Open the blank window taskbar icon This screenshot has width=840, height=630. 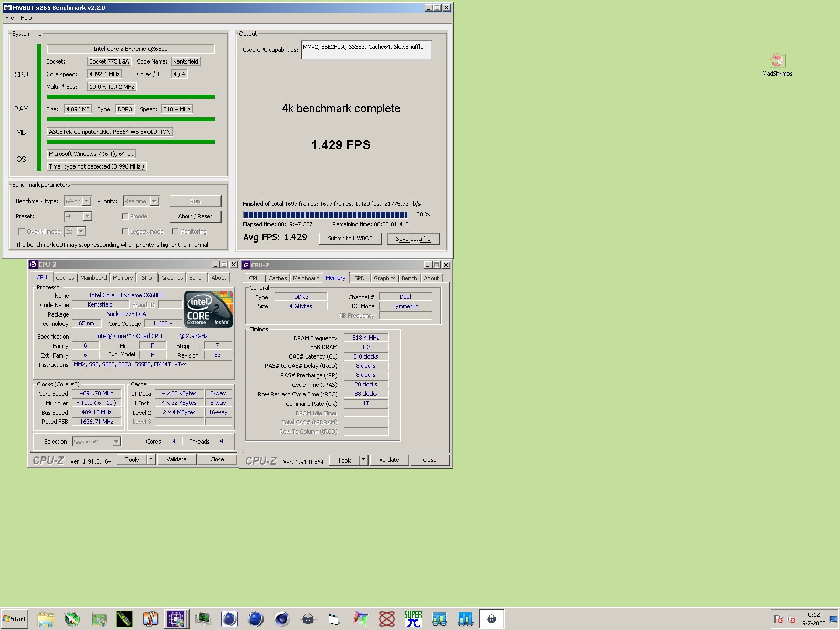(x=334, y=619)
